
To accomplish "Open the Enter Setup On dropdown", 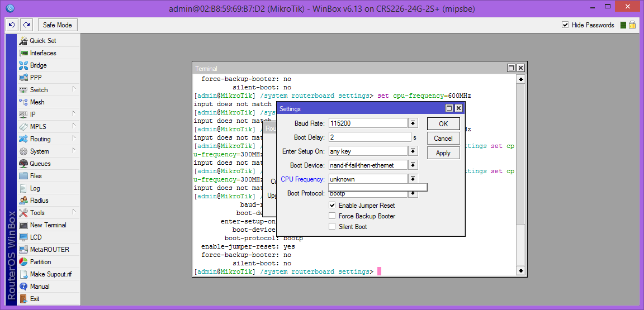I will (x=413, y=151).
